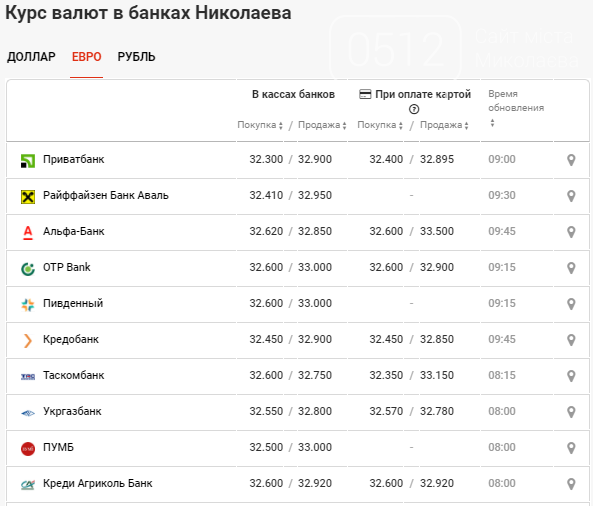This screenshot has width=593, height=506.
Task: Click the Приватбанк green logo
Action: 28,161
